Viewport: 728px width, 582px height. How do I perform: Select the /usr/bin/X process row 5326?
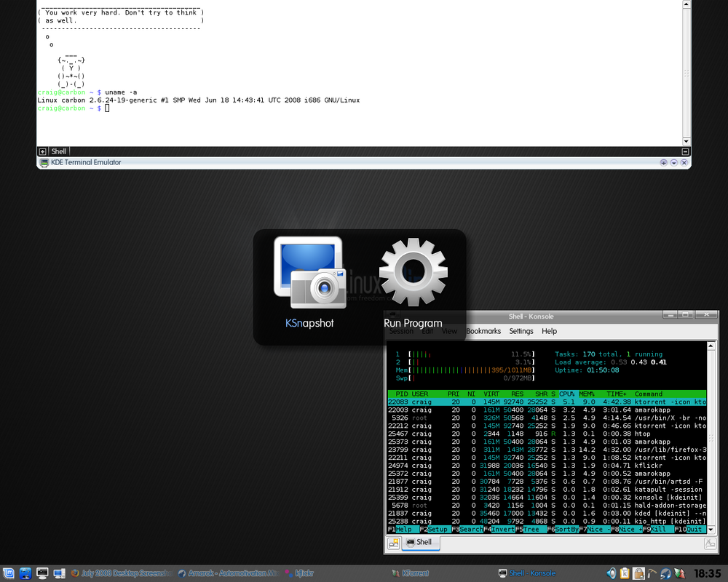coord(547,418)
